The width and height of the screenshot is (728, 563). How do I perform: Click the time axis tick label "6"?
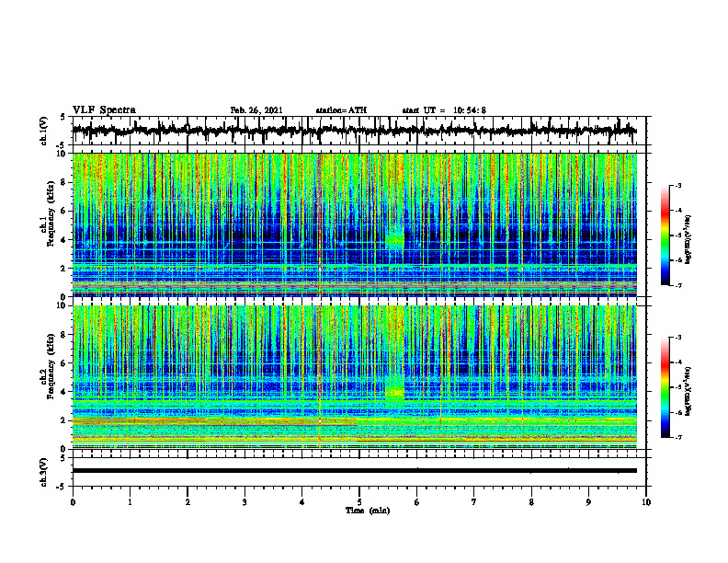(417, 502)
